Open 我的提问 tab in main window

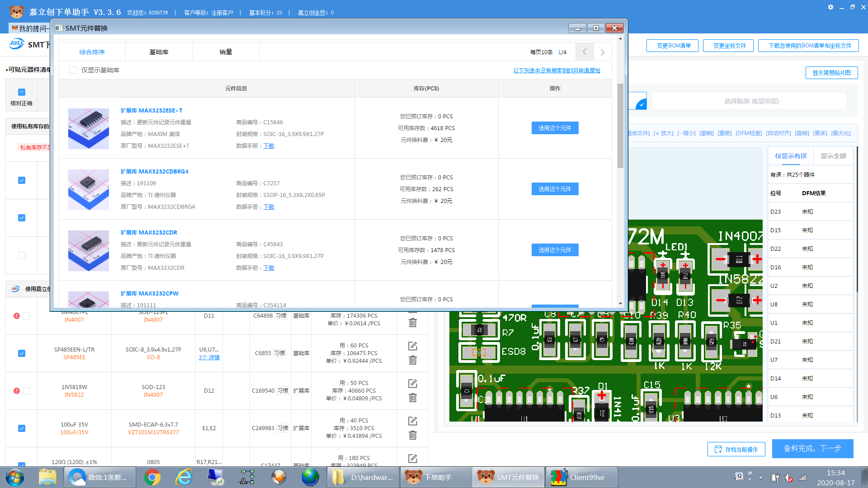pos(31,28)
